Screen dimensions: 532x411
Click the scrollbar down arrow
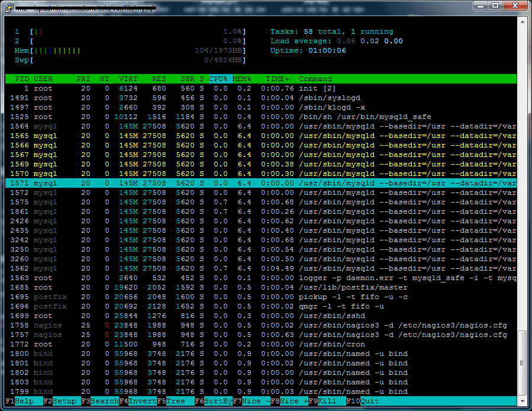pos(523,401)
